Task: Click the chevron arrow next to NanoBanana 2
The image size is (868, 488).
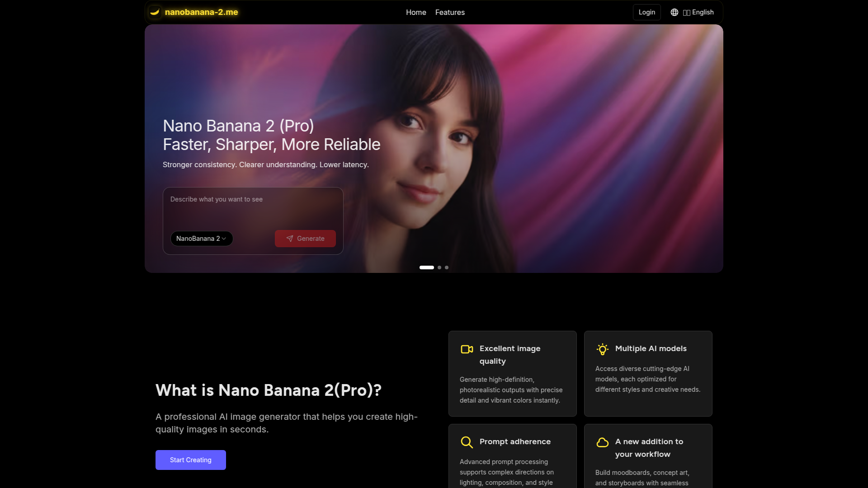Action: [x=224, y=239]
